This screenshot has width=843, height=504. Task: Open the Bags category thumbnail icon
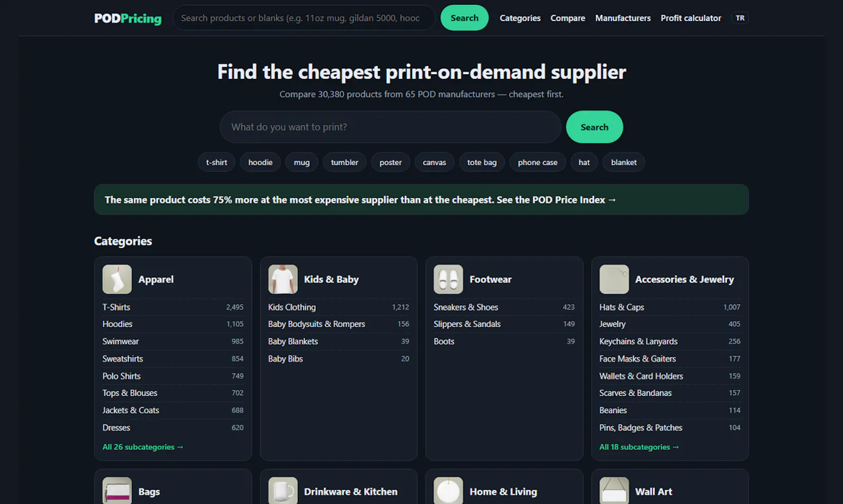pos(117,491)
